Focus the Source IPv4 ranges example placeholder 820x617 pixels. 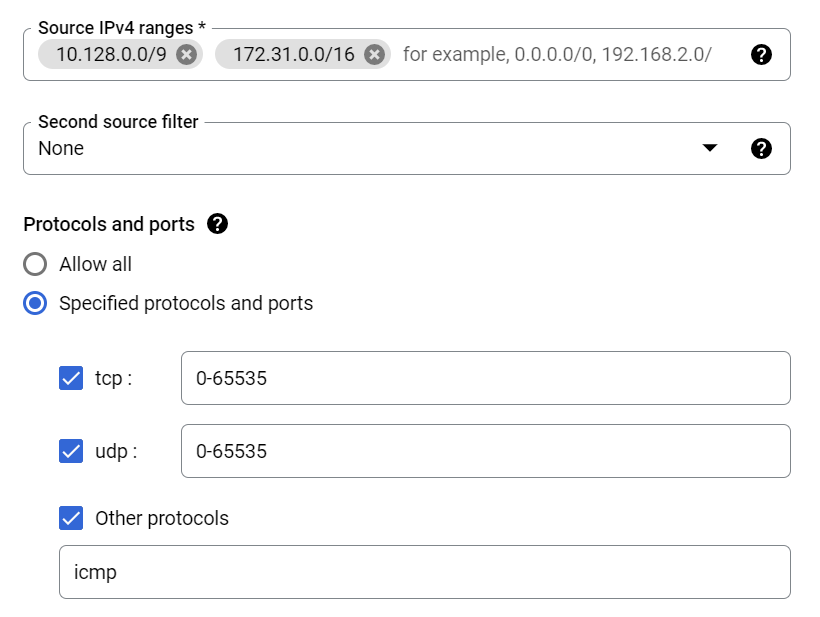coord(557,54)
